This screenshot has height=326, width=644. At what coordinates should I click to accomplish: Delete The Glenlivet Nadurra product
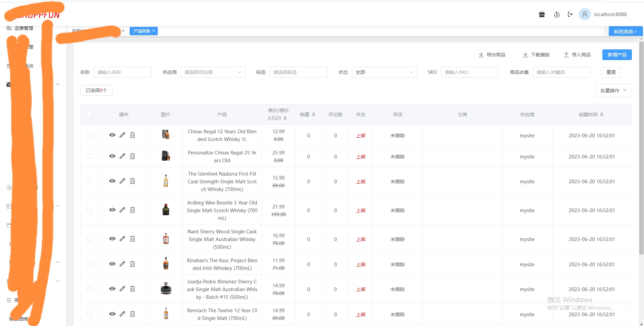coord(133,181)
